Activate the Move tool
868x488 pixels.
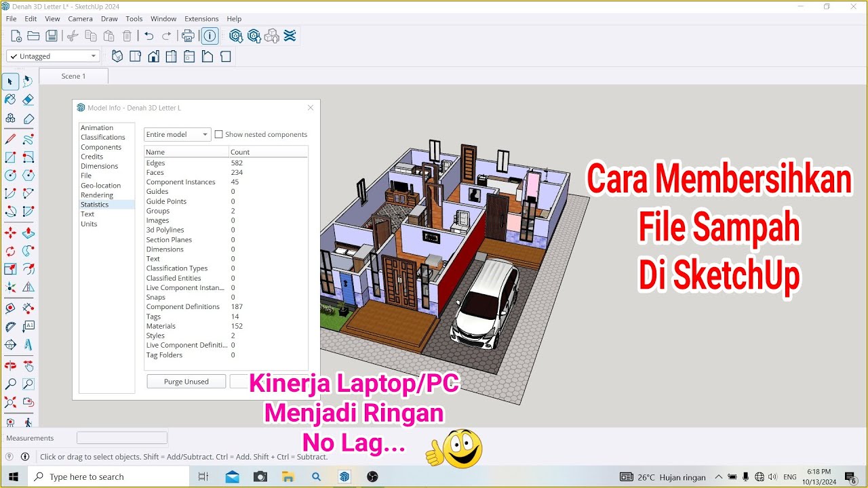(10, 233)
